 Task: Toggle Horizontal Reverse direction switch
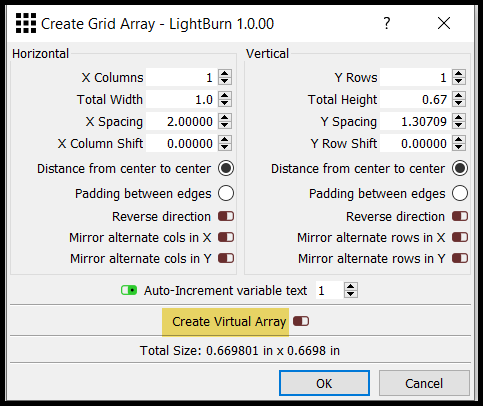[x=226, y=216]
